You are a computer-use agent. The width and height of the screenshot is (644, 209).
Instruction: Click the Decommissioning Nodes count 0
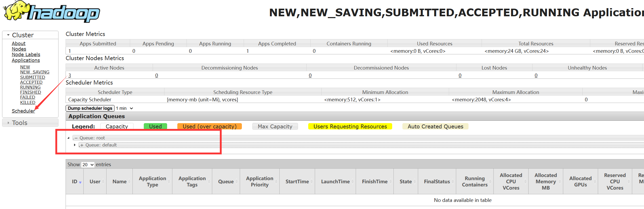coord(157,75)
